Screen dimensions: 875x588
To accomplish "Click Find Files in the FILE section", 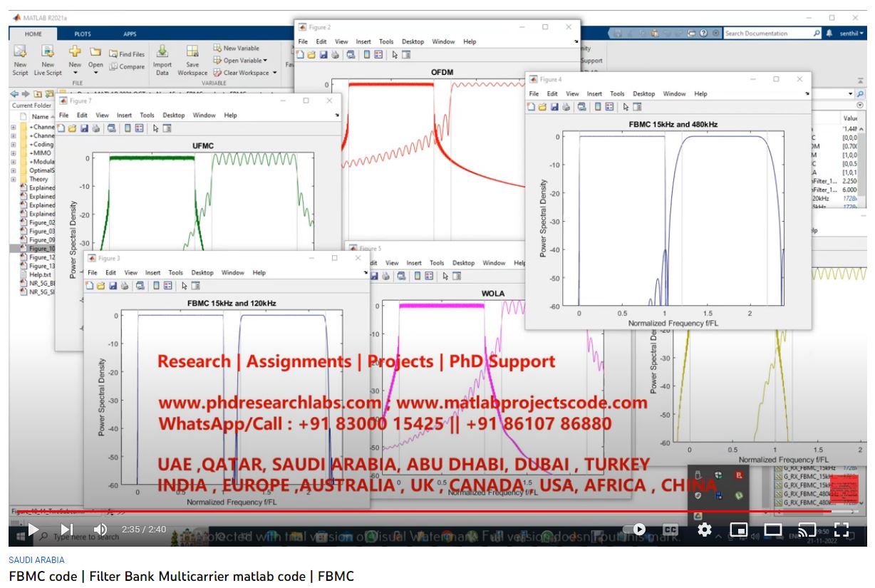I will [127, 53].
